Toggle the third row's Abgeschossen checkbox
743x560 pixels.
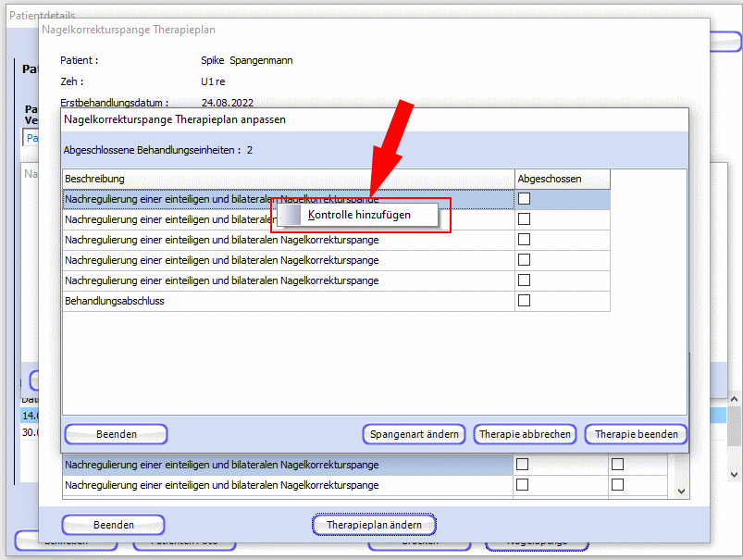tap(524, 240)
